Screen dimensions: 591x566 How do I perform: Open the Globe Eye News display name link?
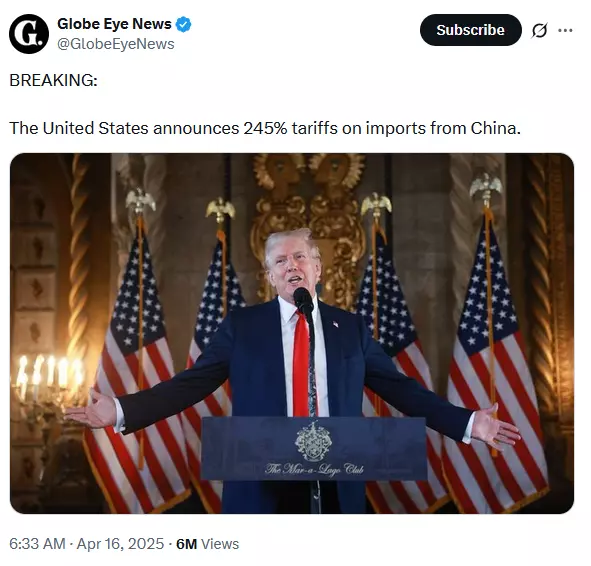pos(114,24)
